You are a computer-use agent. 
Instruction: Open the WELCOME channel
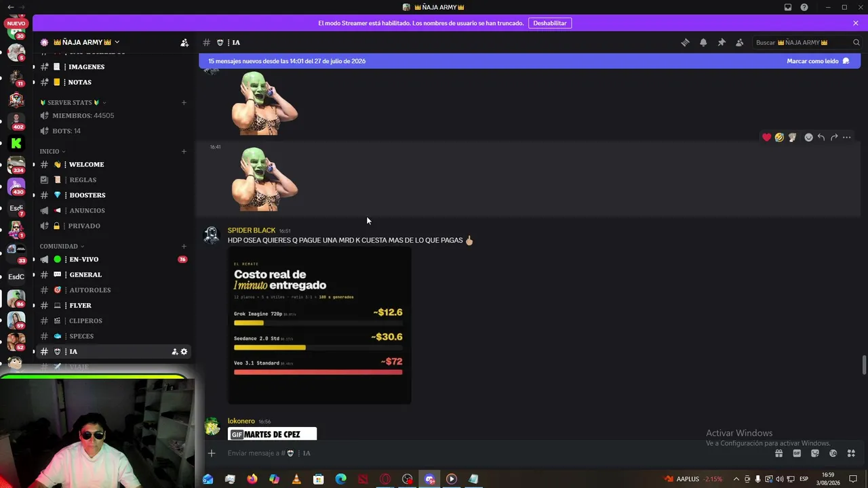[x=113, y=164]
